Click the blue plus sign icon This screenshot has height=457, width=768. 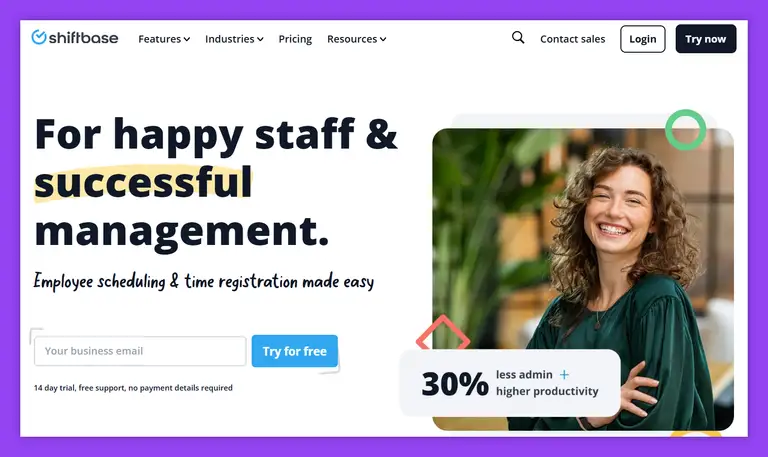pyautogui.click(x=564, y=375)
